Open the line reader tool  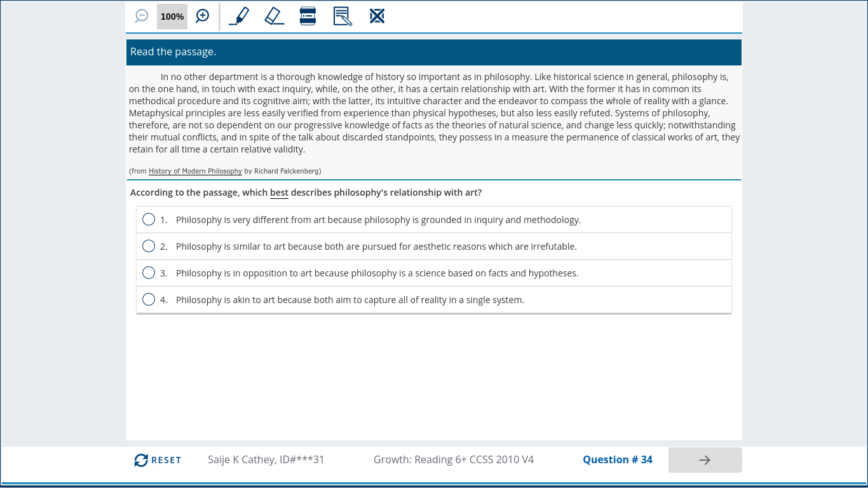point(308,16)
